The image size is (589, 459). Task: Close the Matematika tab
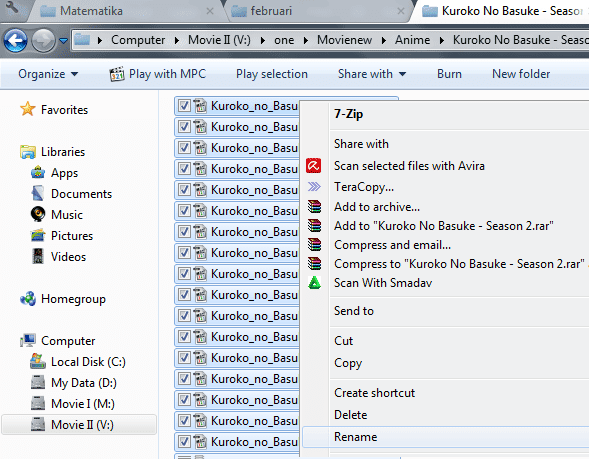(x=210, y=11)
